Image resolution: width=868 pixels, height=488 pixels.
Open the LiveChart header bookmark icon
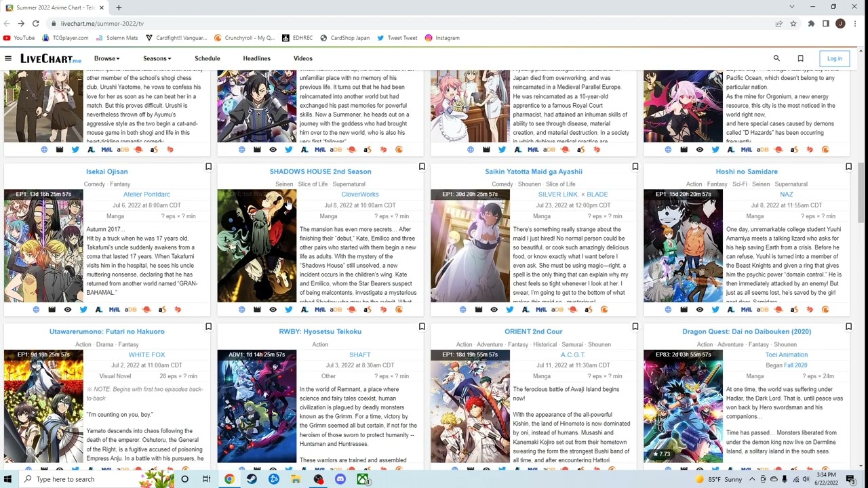[800, 58]
